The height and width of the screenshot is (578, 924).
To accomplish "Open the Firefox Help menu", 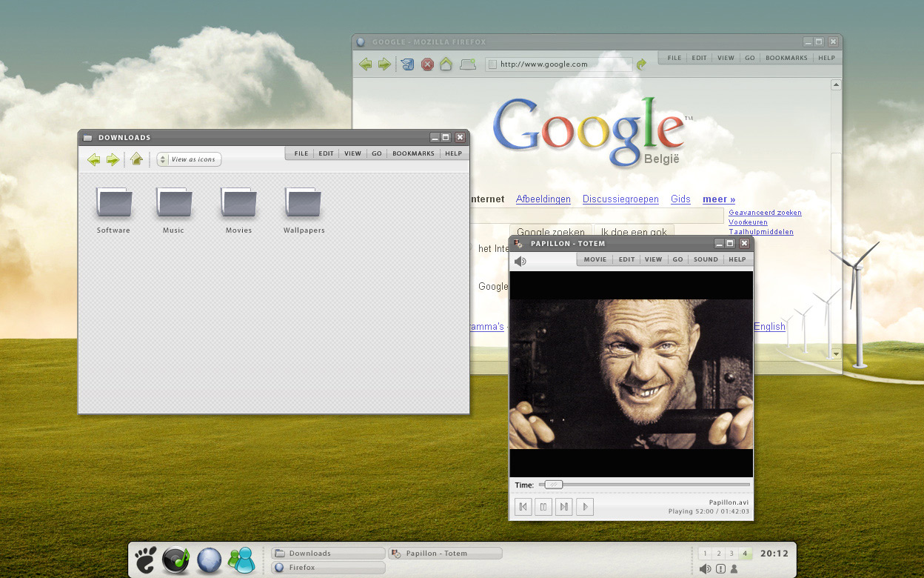I will coord(826,58).
